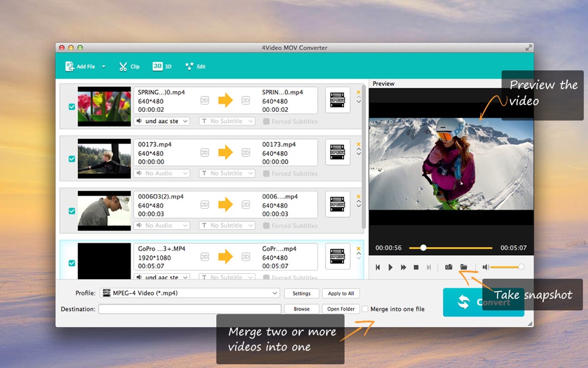The height and width of the screenshot is (368, 588).
Task: Click the Destination path input field
Action: tap(189, 309)
